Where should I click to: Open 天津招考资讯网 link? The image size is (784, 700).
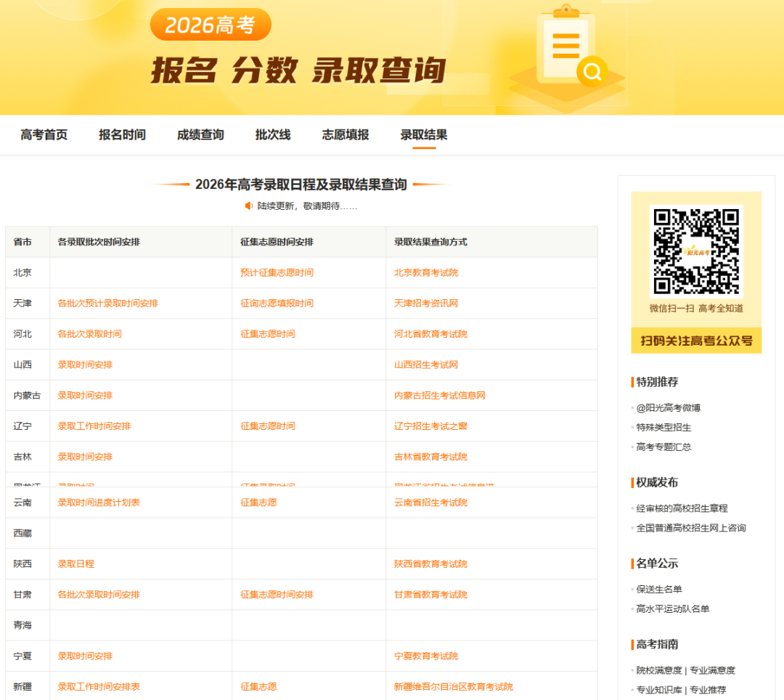point(426,303)
